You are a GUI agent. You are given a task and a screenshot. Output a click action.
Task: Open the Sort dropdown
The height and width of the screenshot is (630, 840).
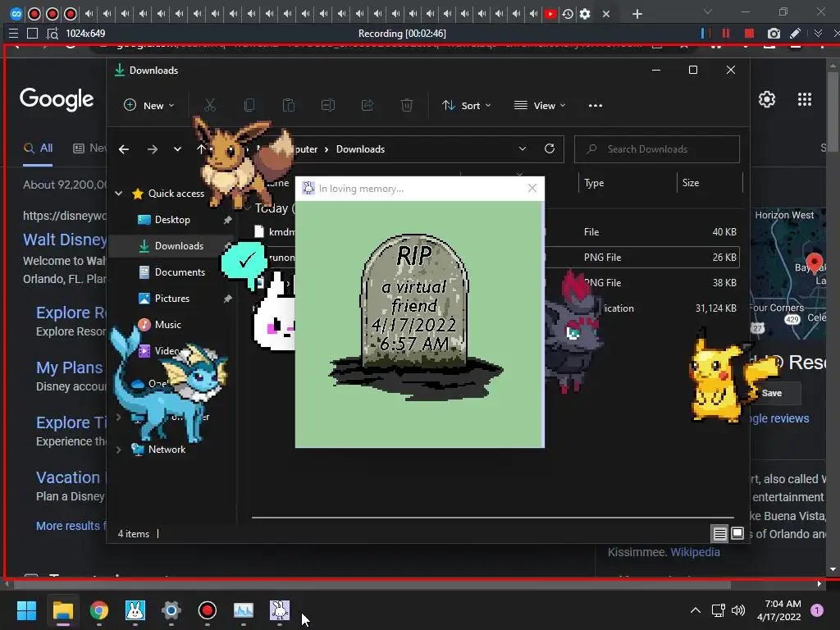click(x=466, y=106)
